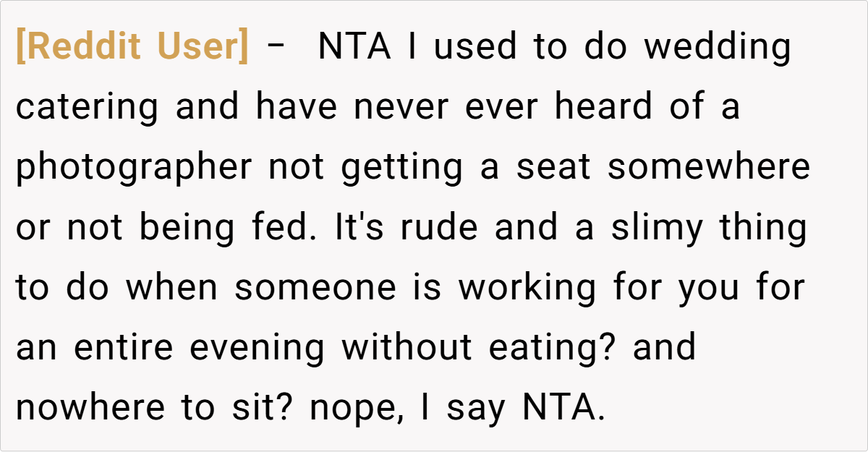
Task: Click the word 'catering'
Action: tap(87, 108)
